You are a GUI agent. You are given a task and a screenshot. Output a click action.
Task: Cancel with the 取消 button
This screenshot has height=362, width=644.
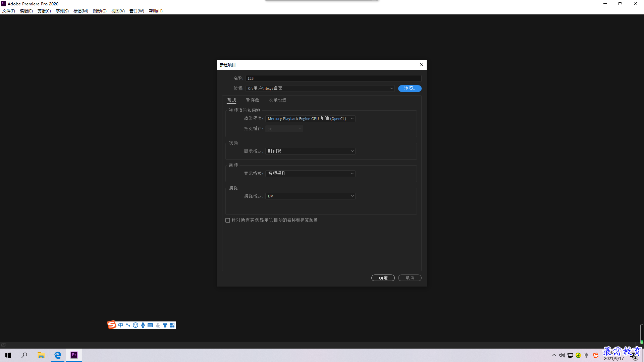[410, 278]
